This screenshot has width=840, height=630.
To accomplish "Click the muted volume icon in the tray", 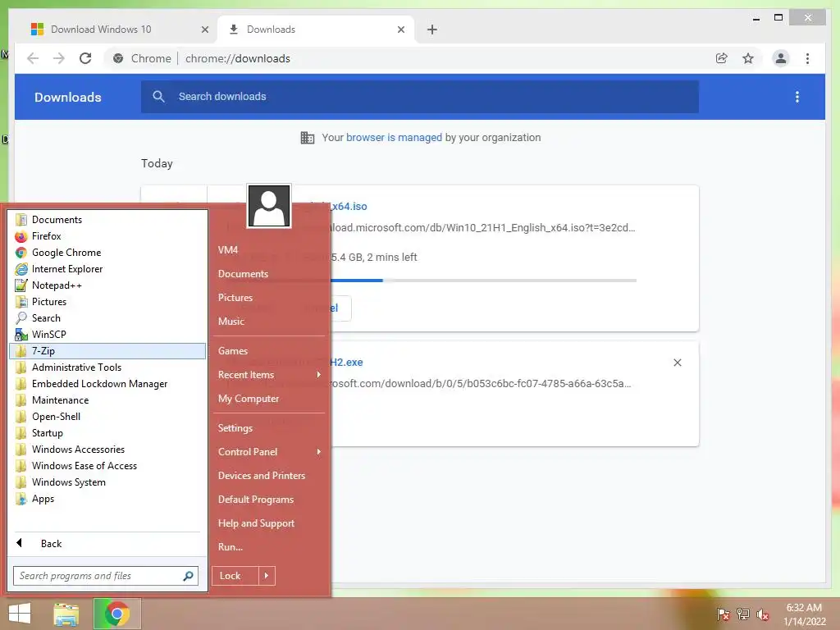I will tap(763, 614).
